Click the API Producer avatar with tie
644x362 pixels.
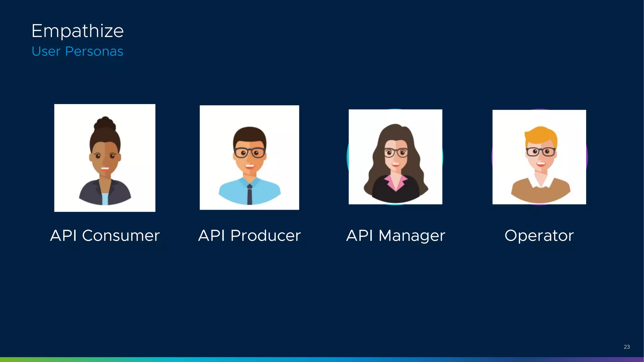[x=249, y=157]
